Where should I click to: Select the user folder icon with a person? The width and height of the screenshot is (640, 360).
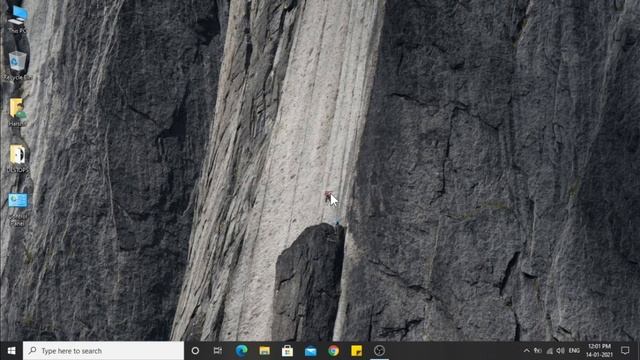click(x=17, y=112)
